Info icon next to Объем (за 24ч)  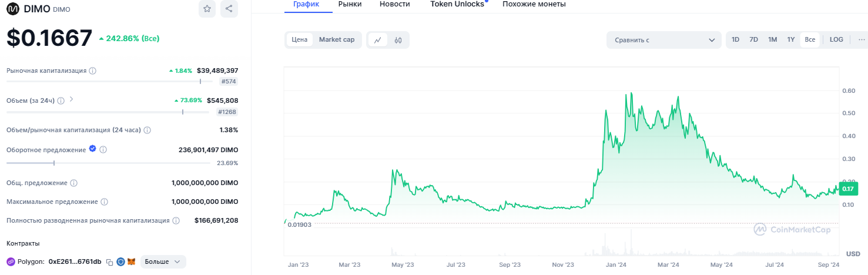pos(61,100)
